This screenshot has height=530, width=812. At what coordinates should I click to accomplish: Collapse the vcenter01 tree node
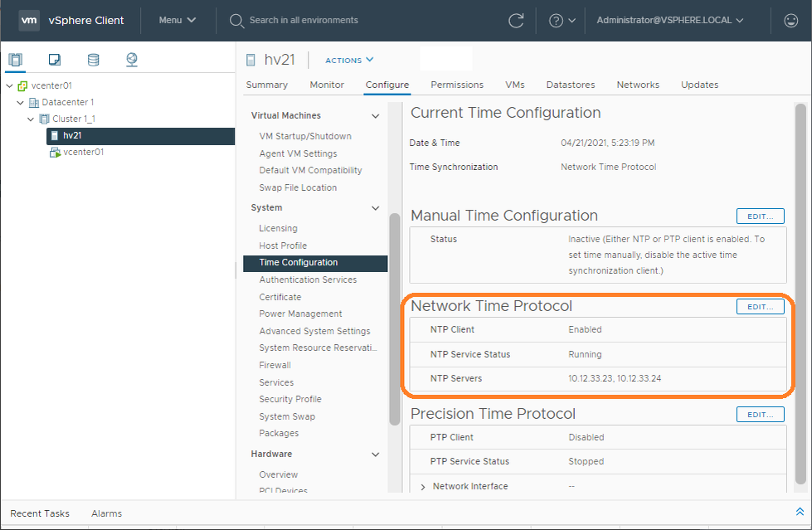click(x=9, y=85)
